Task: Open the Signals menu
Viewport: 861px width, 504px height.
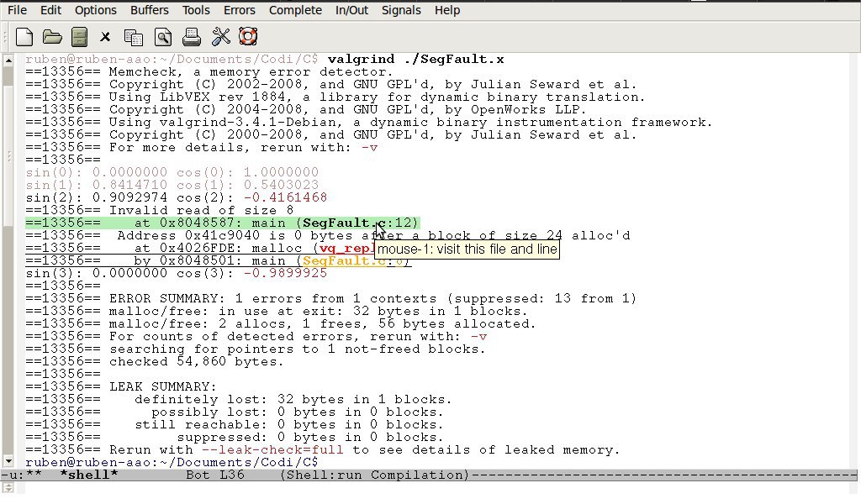Action: tap(401, 10)
